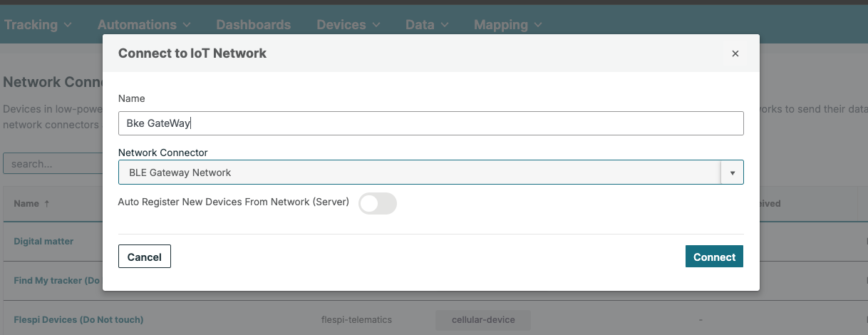Toggle Auto Register New Devices switch
Viewport: 868px width, 335px height.
click(x=377, y=203)
